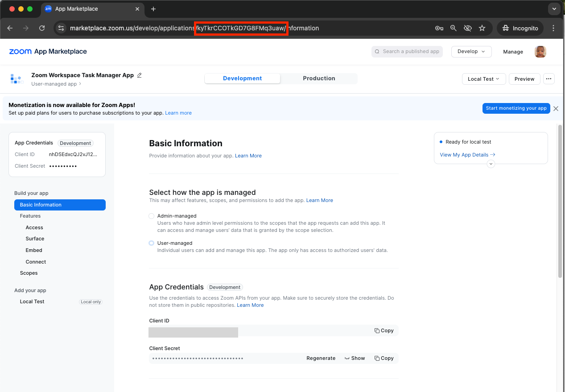Select Scopes in the sidebar
Screen dimensions: 565x392
(29, 272)
